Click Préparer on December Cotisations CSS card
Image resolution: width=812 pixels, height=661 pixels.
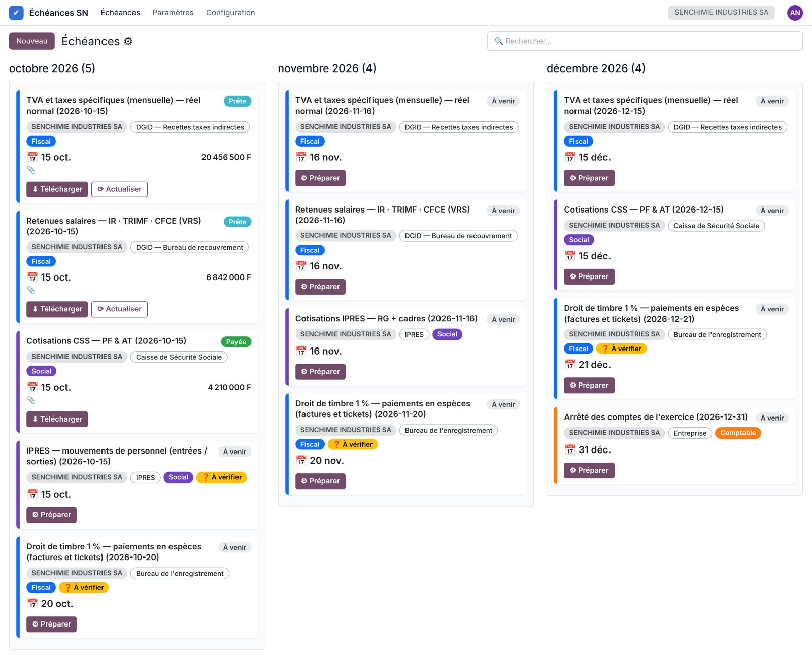pos(589,276)
